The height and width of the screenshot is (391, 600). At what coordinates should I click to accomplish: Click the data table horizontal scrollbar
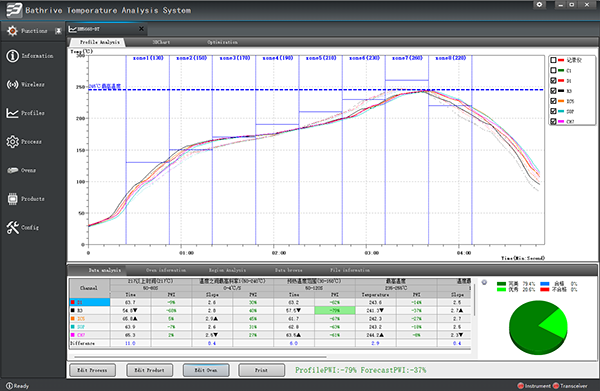(201, 357)
